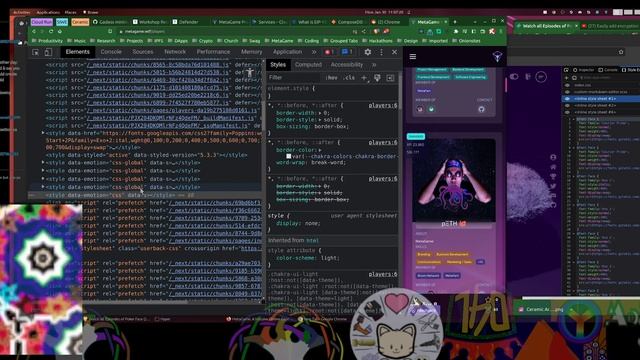Viewport: 640px width, 360px height.
Task: Show more sidebar panes after Accessibility
Action: (x=374, y=65)
